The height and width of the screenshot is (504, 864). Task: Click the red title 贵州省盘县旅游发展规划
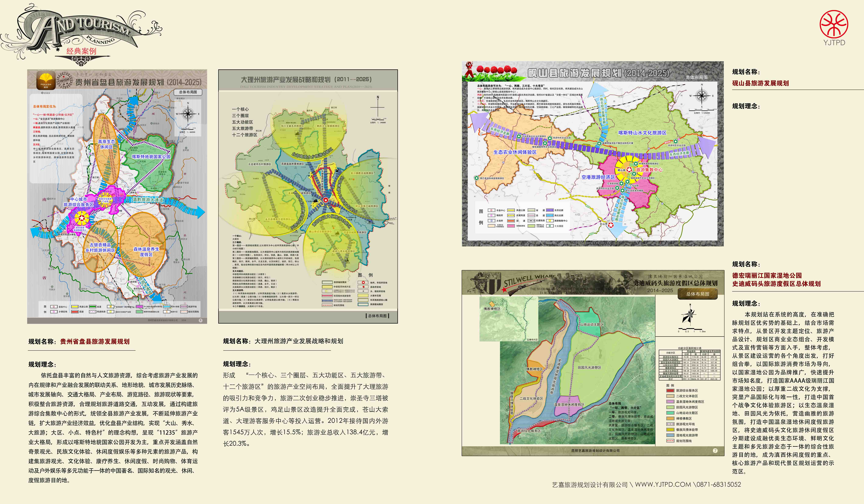click(95, 342)
